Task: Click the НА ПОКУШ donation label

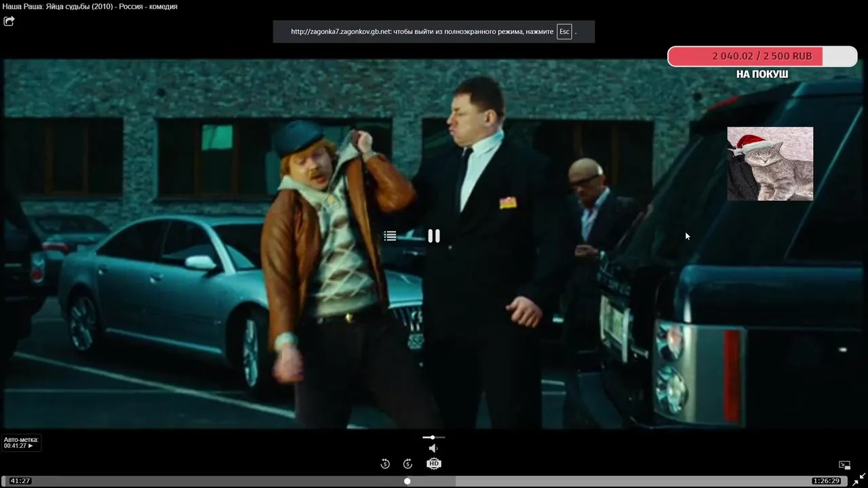Action: click(762, 74)
